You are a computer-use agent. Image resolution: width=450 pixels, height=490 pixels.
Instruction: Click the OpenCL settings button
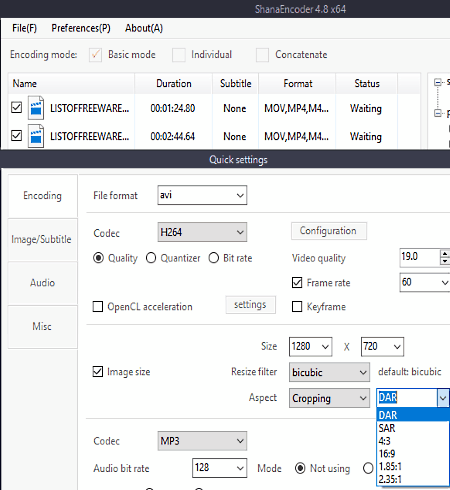coord(250,305)
